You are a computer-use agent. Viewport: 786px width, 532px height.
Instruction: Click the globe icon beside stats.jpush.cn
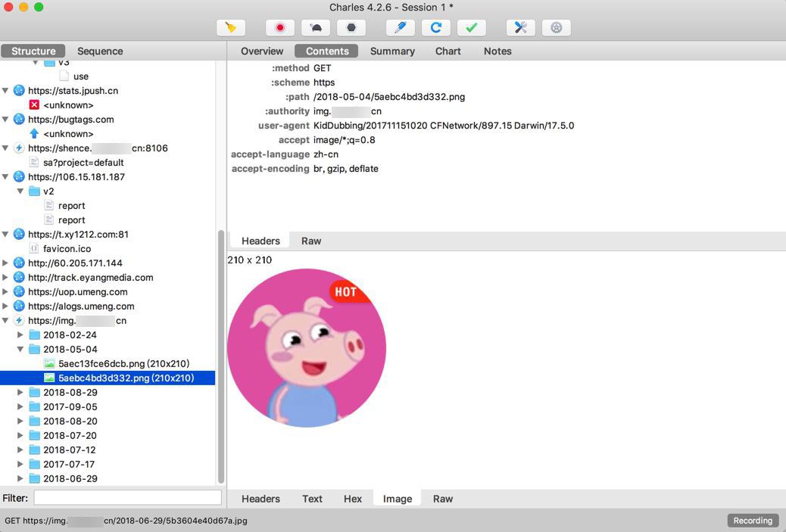tap(19, 91)
